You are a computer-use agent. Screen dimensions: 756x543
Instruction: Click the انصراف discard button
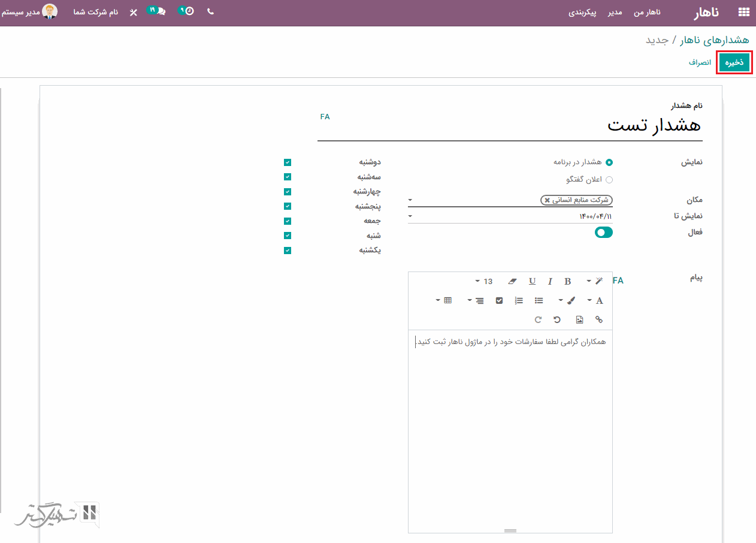click(699, 62)
